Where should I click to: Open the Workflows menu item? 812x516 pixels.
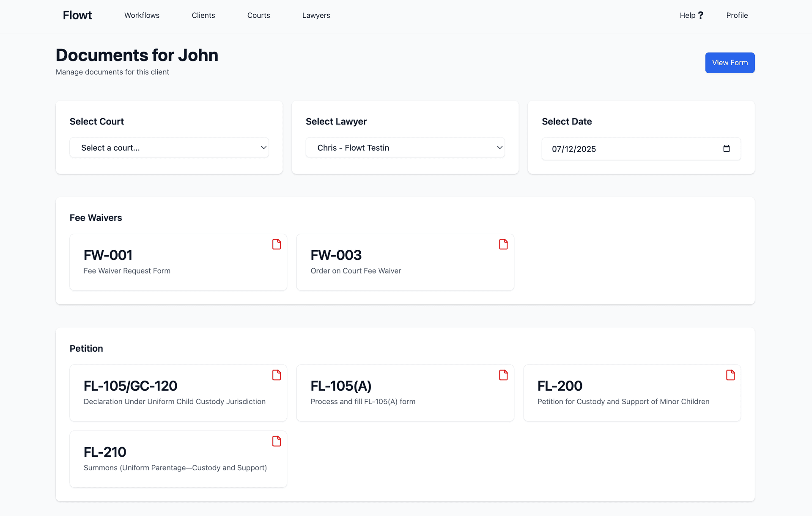pyautogui.click(x=142, y=15)
